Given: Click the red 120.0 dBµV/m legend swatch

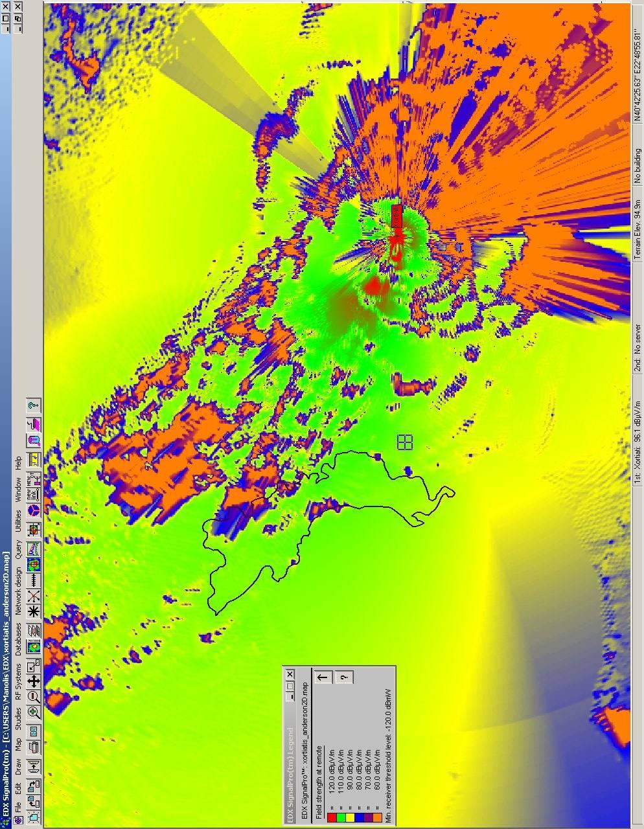Looking at the screenshot, I should tap(332, 817).
